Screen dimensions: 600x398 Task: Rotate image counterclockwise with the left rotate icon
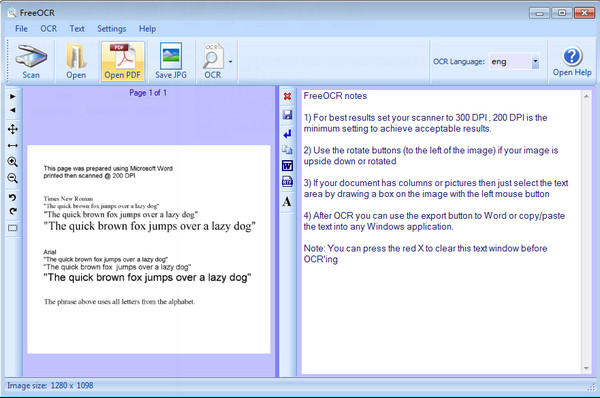[x=13, y=197]
